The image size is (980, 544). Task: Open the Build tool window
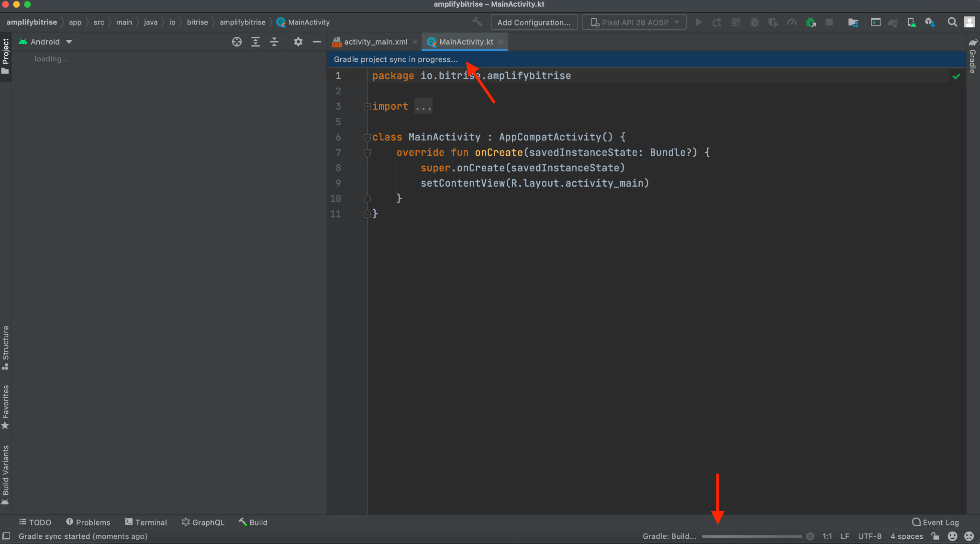(x=253, y=522)
